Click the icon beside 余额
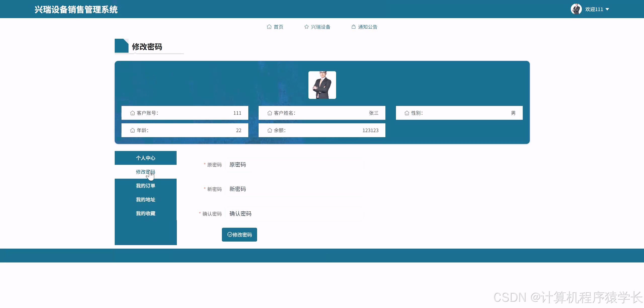The height and width of the screenshot is (308, 644). pos(270,130)
